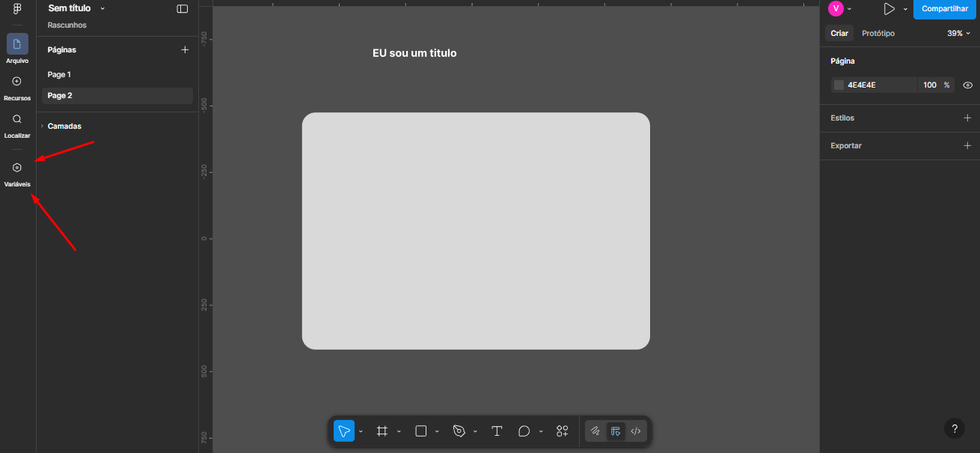Image resolution: width=980 pixels, height=453 pixels.
Task: Select Page 1 in pages list
Action: 117,75
